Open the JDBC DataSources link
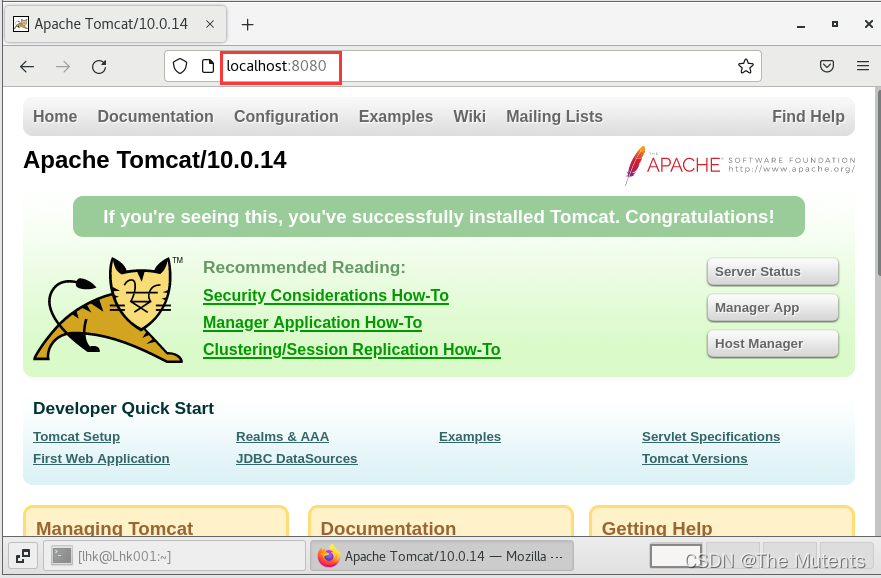This screenshot has height=578, width=881. coord(297,458)
